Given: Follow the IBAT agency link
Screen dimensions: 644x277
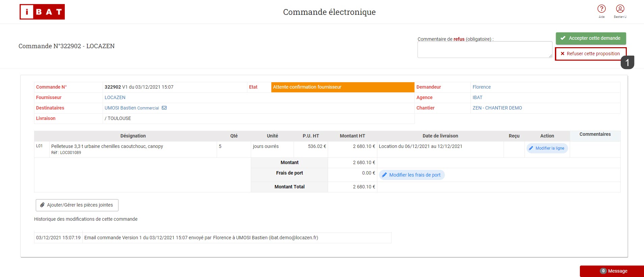Looking at the screenshot, I should point(477,97).
